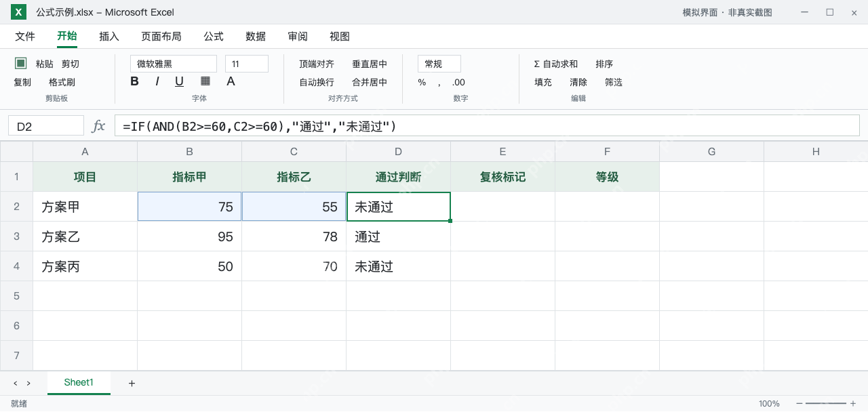The height and width of the screenshot is (412, 868).
Task: Add a new sheet with plus
Action: 132,384
